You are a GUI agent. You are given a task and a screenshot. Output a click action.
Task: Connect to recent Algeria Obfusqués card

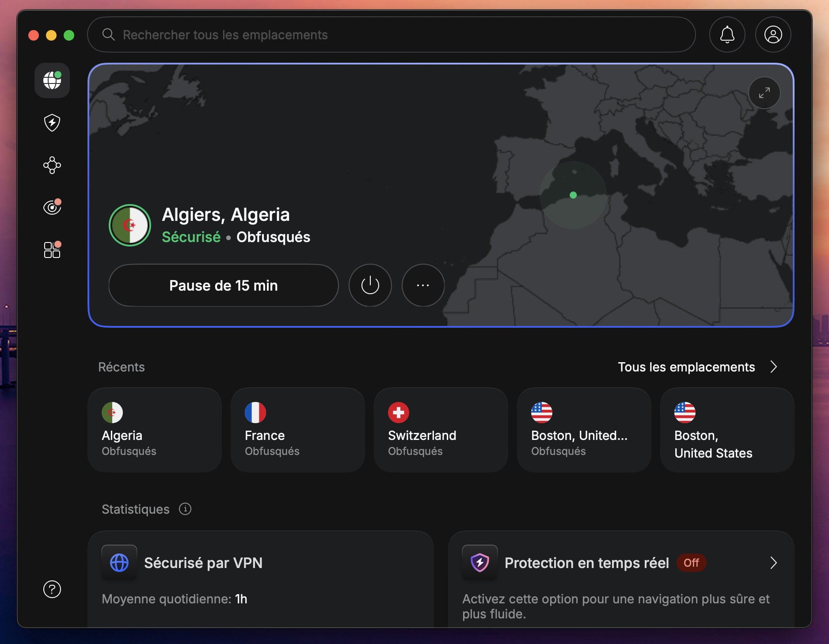point(155,430)
